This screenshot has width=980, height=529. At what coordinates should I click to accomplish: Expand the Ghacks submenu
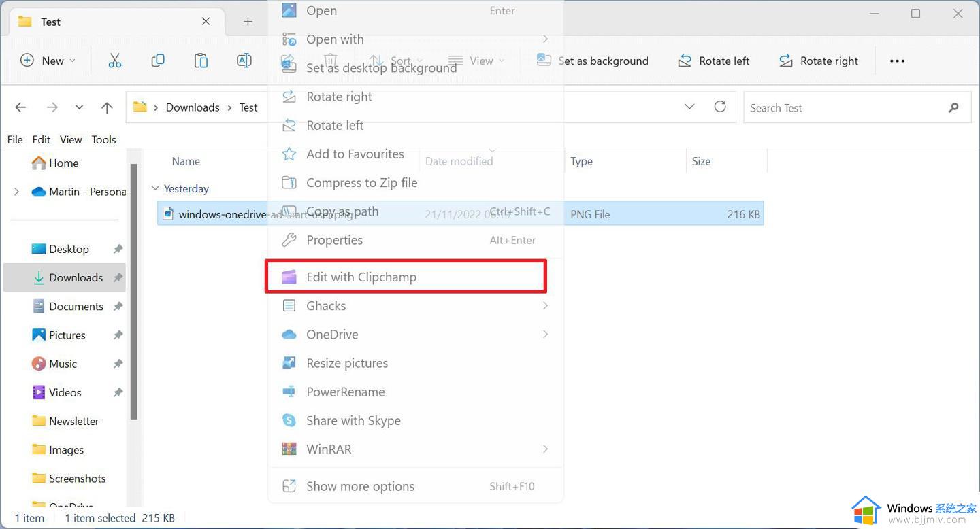click(x=416, y=306)
